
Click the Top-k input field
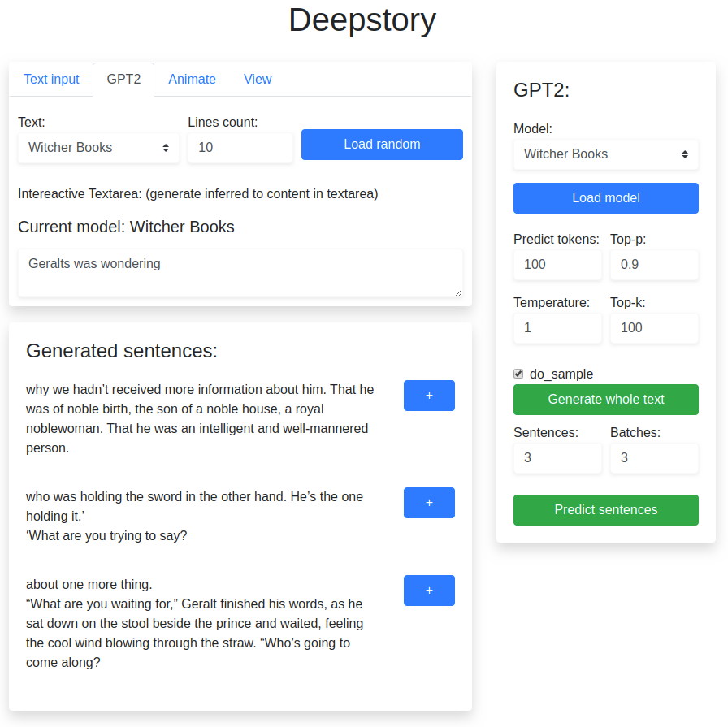click(654, 328)
